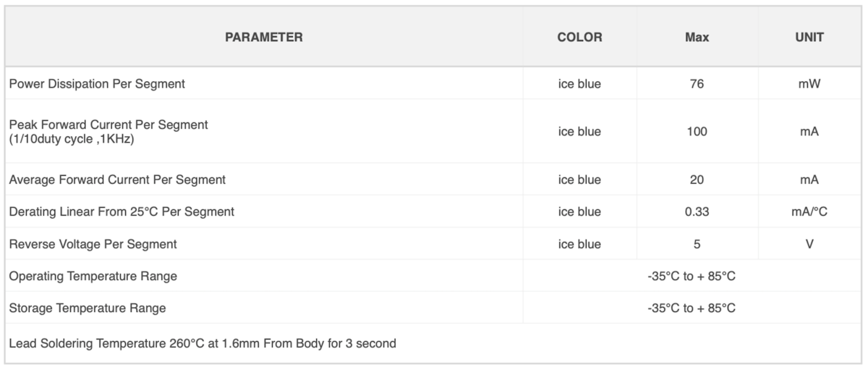868x370 pixels.
Task: Click the COLOR column header
Action: pos(579,37)
